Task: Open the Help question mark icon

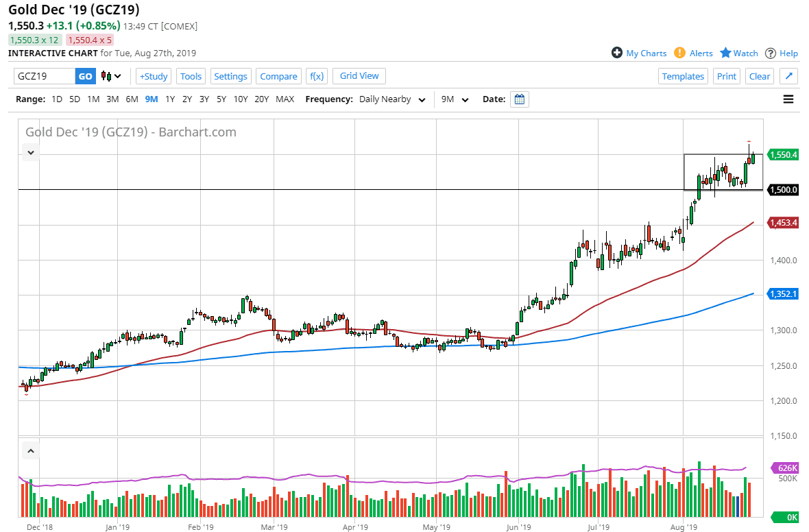Action: point(771,53)
